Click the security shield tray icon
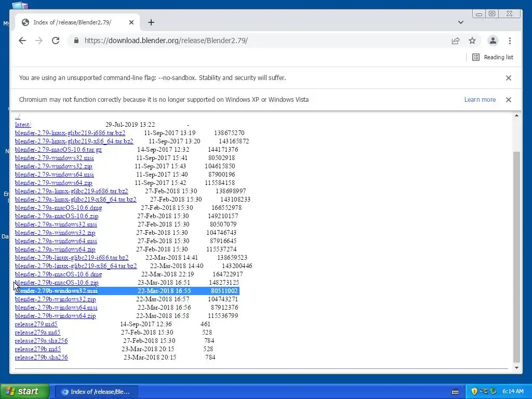532x399 pixels. click(474, 392)
